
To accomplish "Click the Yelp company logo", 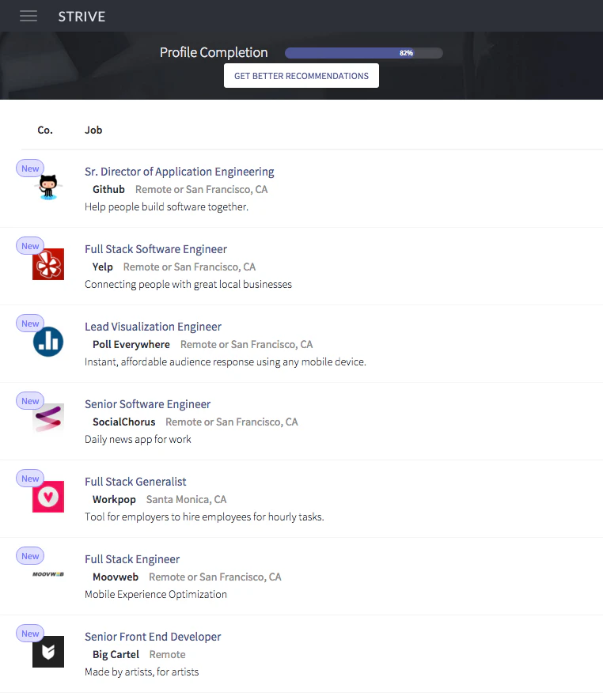I will [x=48, y=264].
